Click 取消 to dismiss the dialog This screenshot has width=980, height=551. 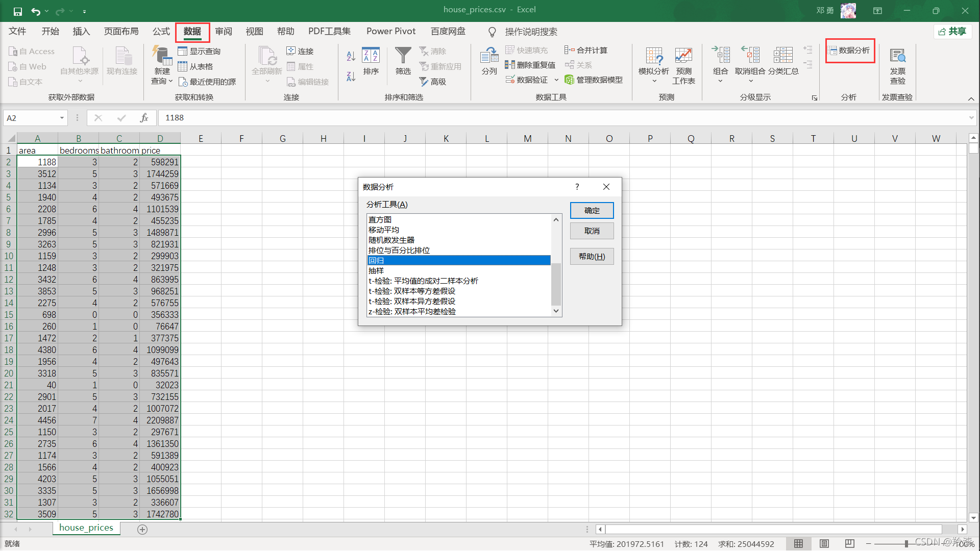click(591, 231)
